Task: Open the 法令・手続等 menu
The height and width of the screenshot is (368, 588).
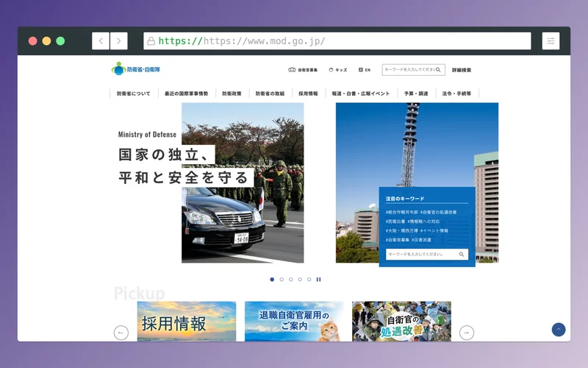Action: (456, 93)
